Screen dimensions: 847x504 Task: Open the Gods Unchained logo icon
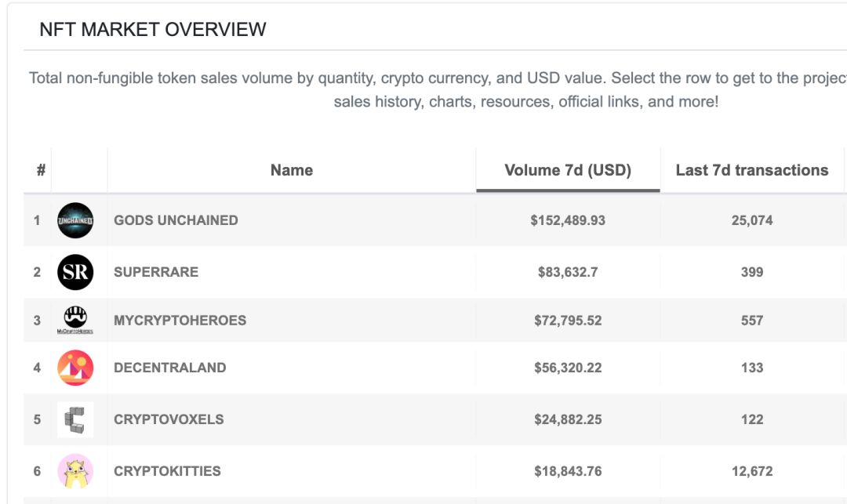pos(75,220)
